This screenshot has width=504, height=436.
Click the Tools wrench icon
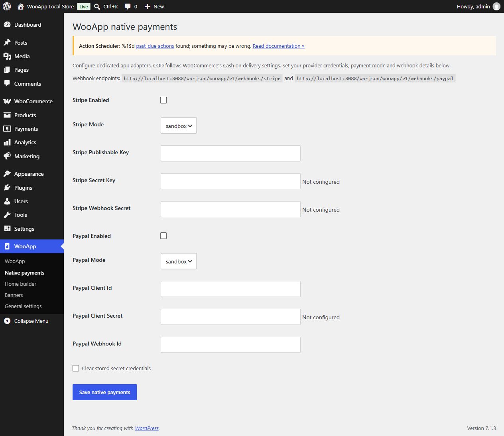click(7, 215)
